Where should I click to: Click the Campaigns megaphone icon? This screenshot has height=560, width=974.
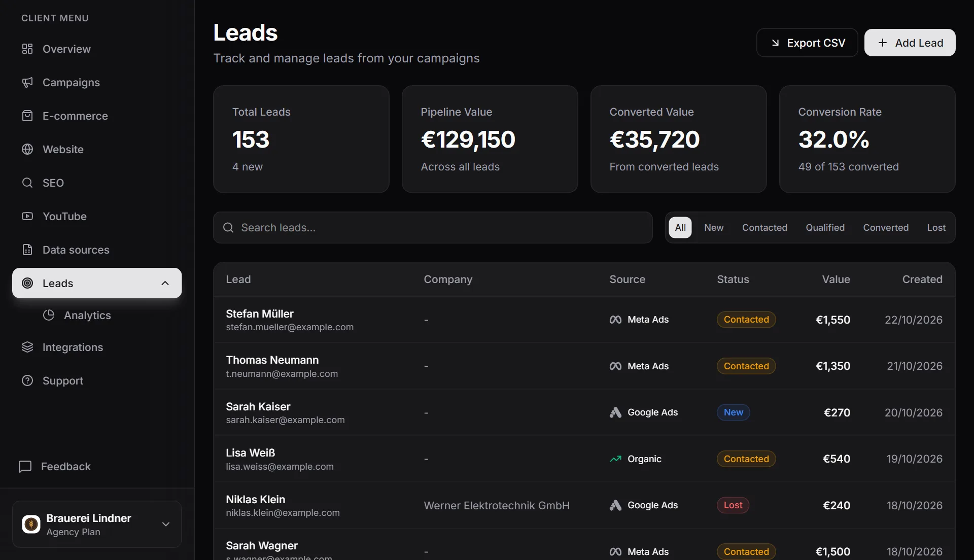click(27, 82)
